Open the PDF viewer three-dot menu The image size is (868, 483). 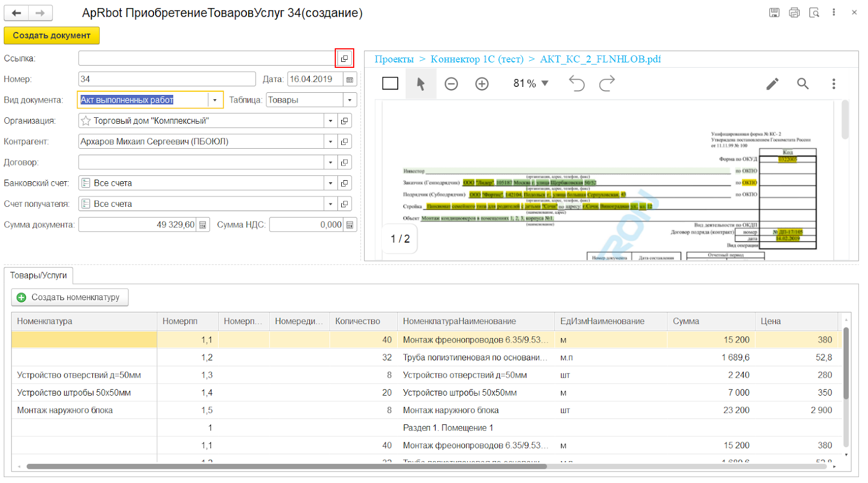point(834,84)
